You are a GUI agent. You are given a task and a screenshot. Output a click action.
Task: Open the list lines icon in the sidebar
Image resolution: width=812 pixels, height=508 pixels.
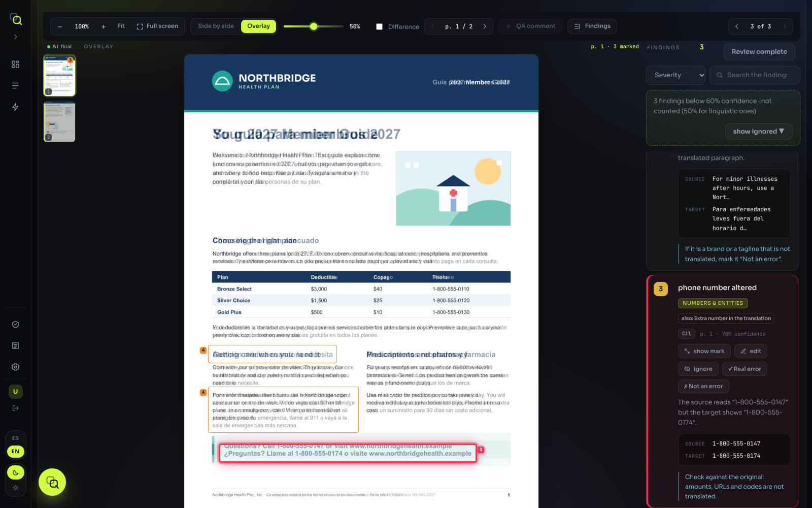coord(16,86)
